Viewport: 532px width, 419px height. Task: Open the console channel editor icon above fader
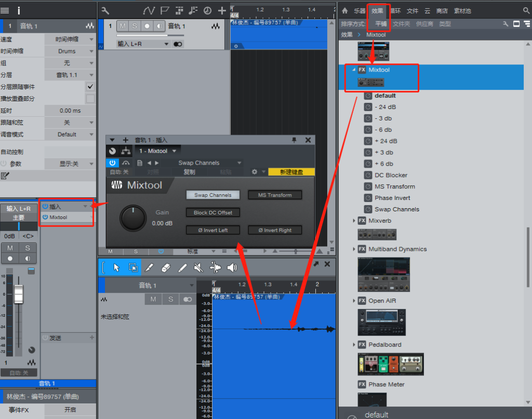(31, 271)
